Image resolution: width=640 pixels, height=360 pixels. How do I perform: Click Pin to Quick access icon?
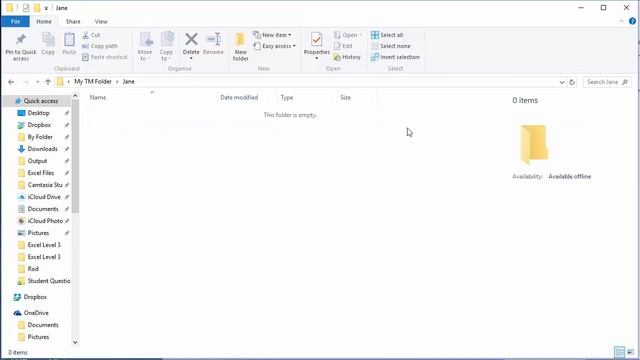point(21,40)
